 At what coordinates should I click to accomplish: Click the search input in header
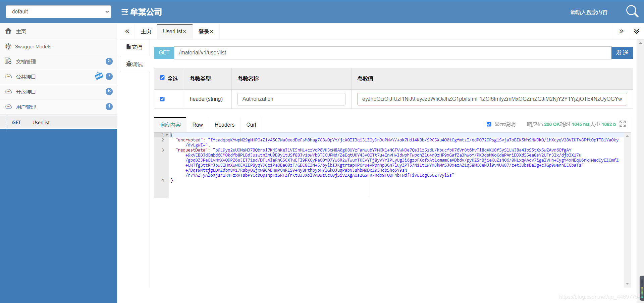pos(589,12)
